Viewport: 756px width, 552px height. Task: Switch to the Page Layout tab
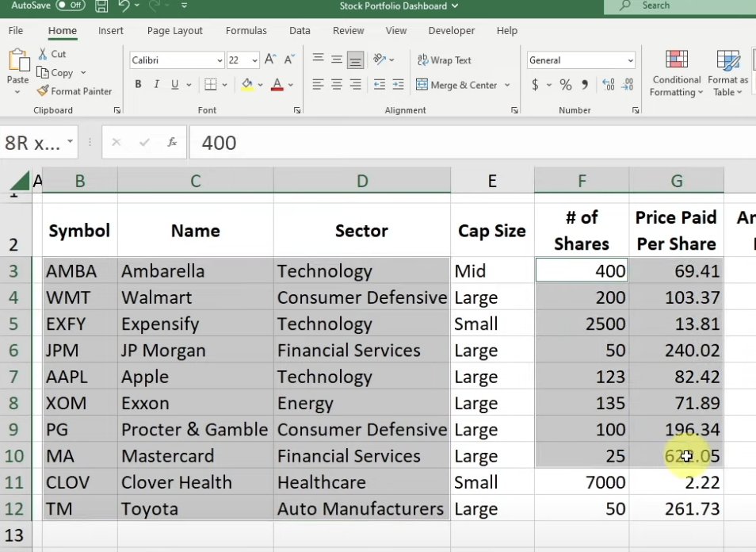click(174, 30)
